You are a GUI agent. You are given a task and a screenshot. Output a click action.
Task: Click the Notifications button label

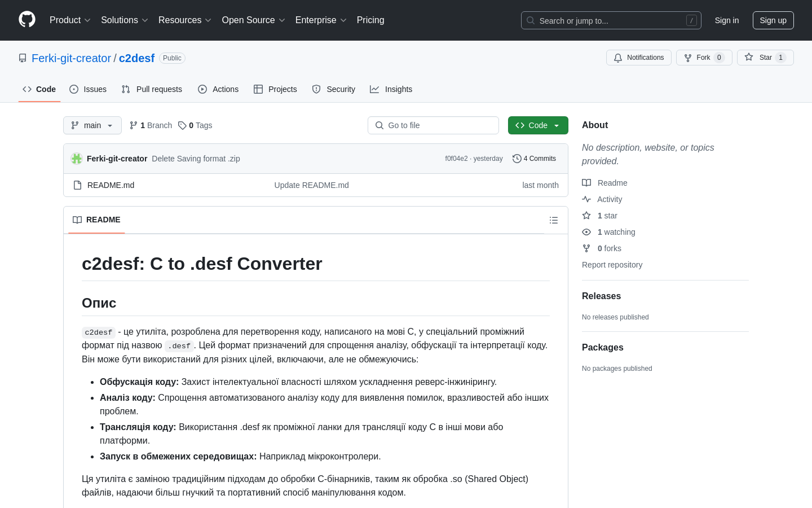[x=645, y=58]
